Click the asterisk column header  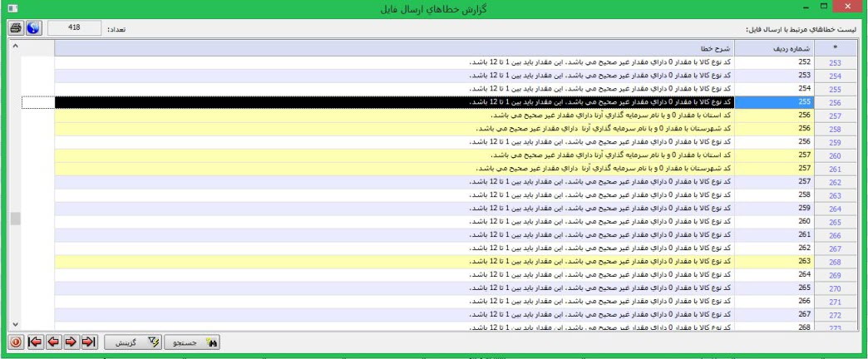click(834, 48)
